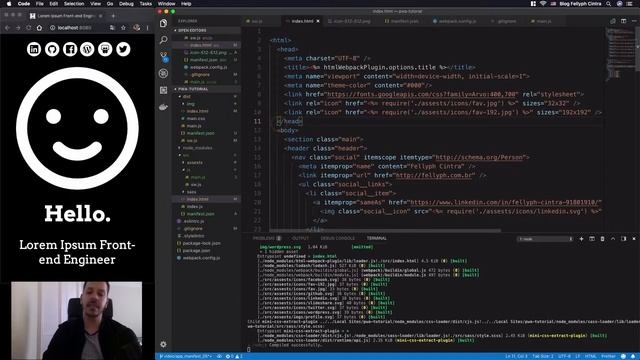This screenshot has width=640, height=360.
Task: Click the UTF-8 encoding in status bar
Action: 564,356
